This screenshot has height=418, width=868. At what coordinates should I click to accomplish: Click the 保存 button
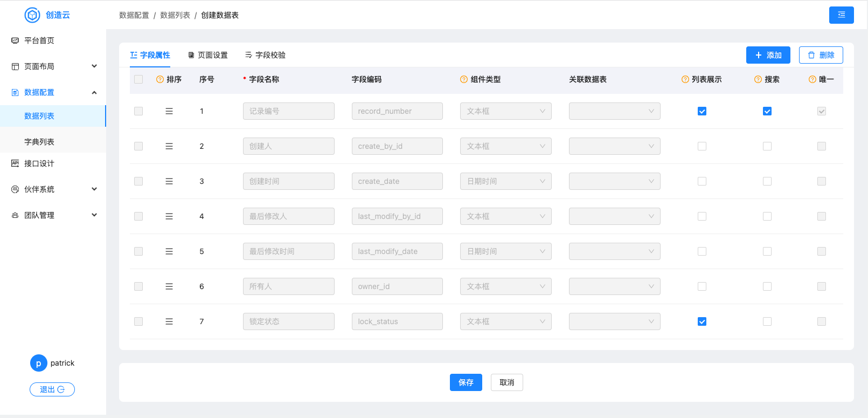coord(466,382)
